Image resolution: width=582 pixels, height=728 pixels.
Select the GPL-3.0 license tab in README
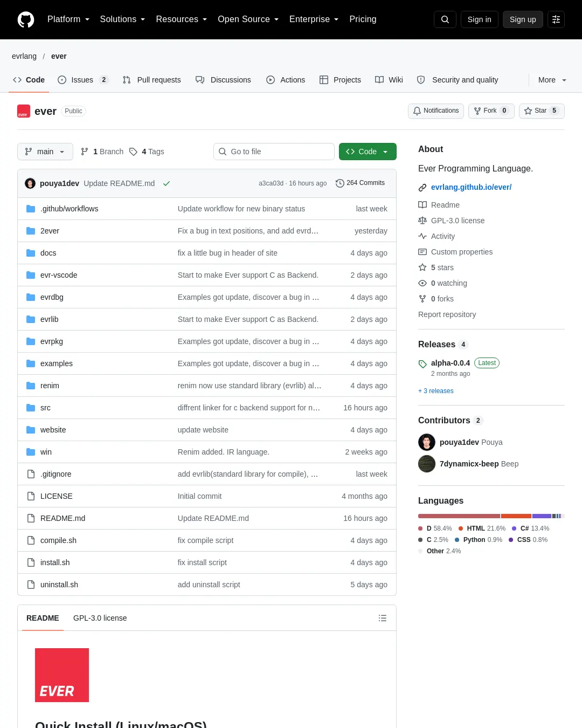click(100, 618)
